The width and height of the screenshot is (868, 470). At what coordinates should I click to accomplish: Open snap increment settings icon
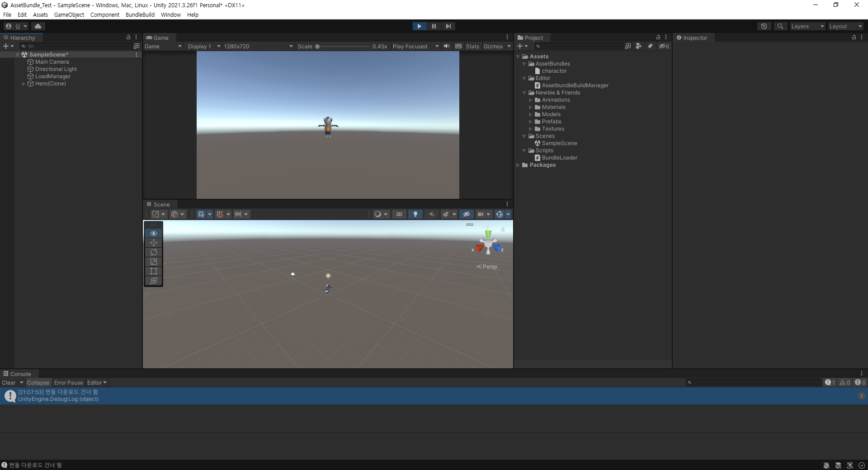pos(238,214)
